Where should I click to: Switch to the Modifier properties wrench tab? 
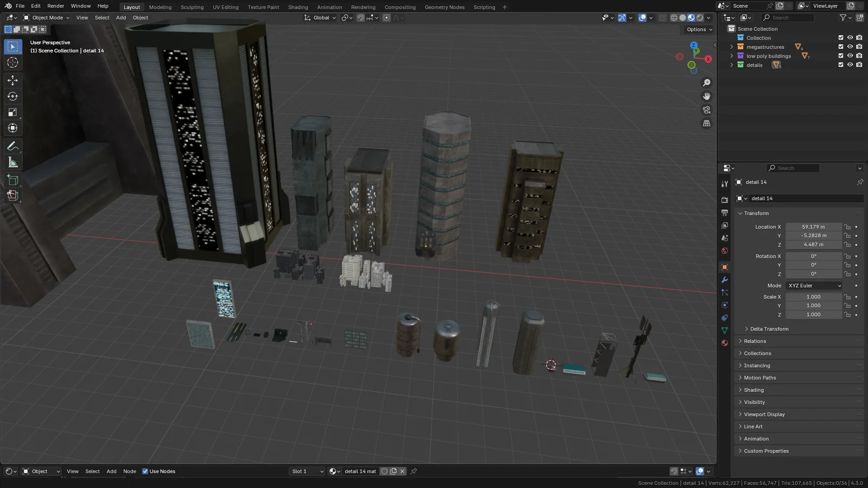tap(725, 279)
